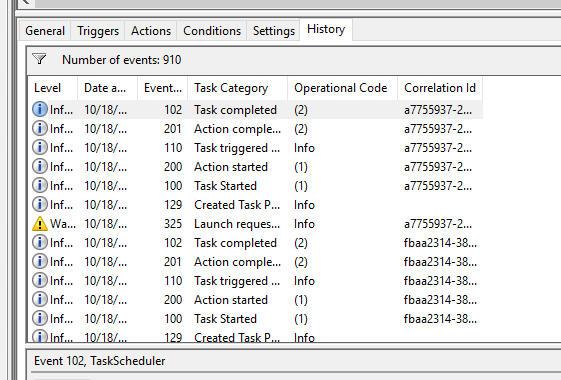The width and height of the screenshot is (561, 380).
Task: Click the info icon on Task triggered a7755937 row
Action: [x=40, y=147]
